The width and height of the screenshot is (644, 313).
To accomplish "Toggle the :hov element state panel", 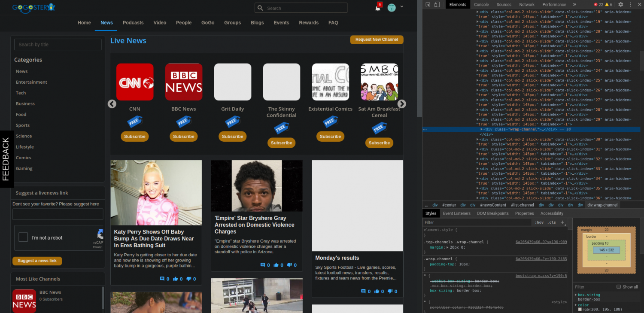I will 539,222.
